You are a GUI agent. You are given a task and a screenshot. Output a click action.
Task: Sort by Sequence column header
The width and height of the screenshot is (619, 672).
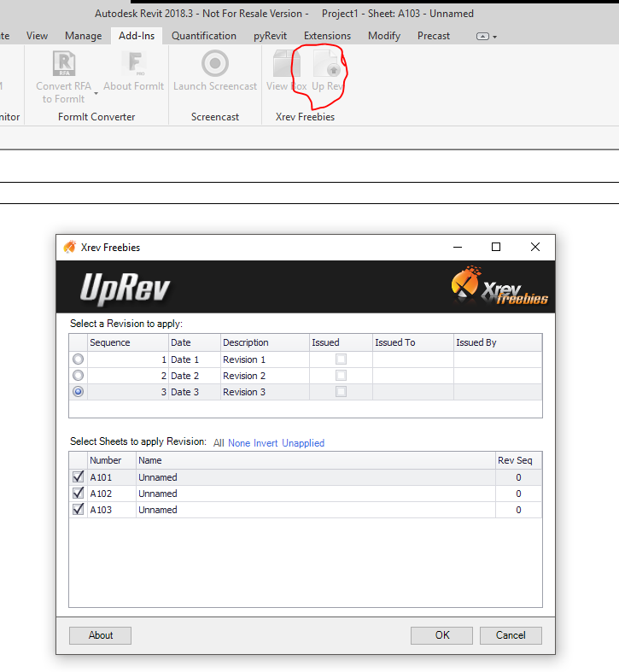pos(128,342)
